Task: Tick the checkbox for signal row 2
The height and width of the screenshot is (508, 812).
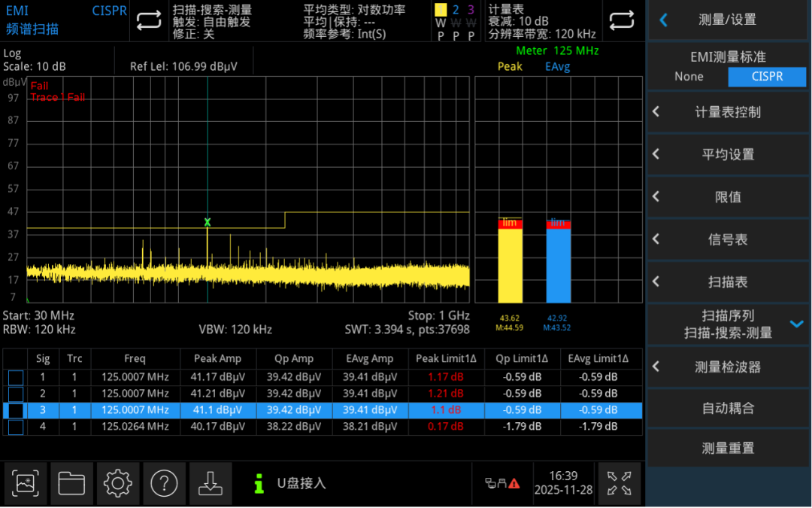Action: pos(16,394)
